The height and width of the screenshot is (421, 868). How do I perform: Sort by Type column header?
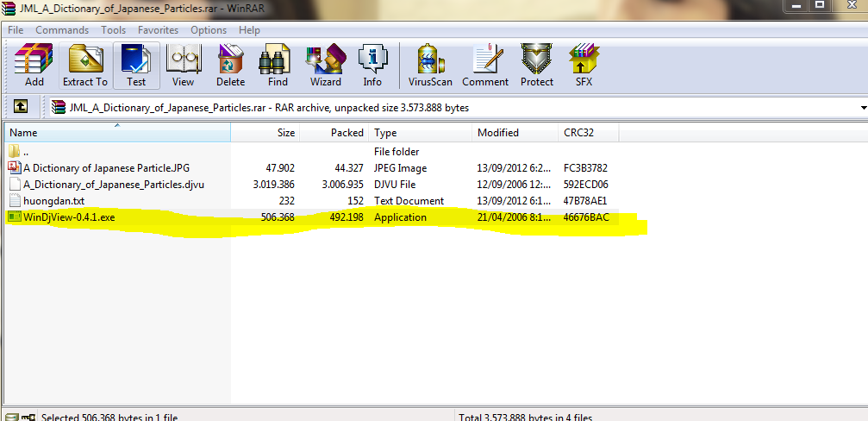point(421,133)
